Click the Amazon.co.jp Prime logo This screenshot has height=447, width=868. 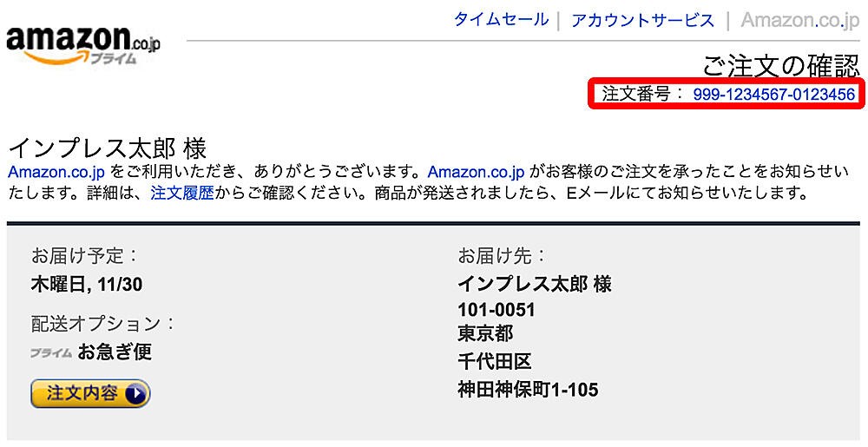(83, 44)
